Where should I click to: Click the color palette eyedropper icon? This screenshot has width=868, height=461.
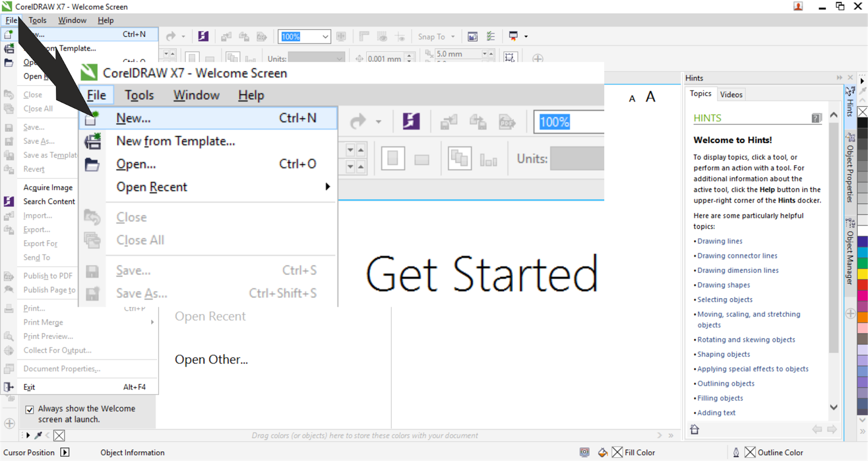click(x=863, y=91)
